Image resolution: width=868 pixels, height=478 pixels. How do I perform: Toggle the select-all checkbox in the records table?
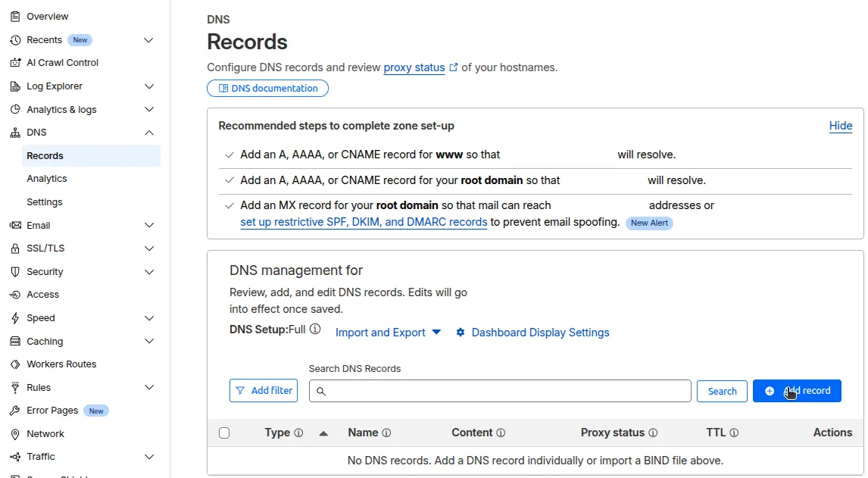point(224,433)
